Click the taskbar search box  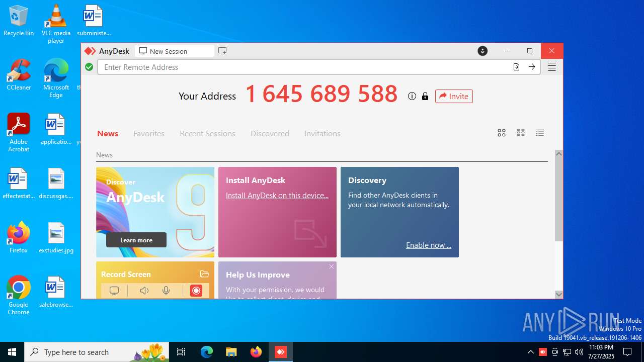(98, 352)
